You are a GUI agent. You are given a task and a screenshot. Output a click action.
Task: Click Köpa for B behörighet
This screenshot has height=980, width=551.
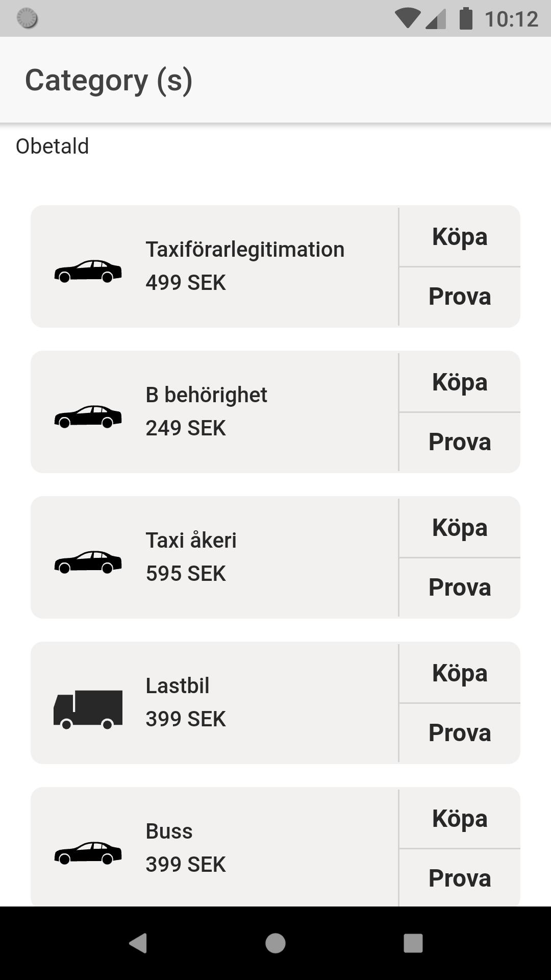tap(460, 382)
